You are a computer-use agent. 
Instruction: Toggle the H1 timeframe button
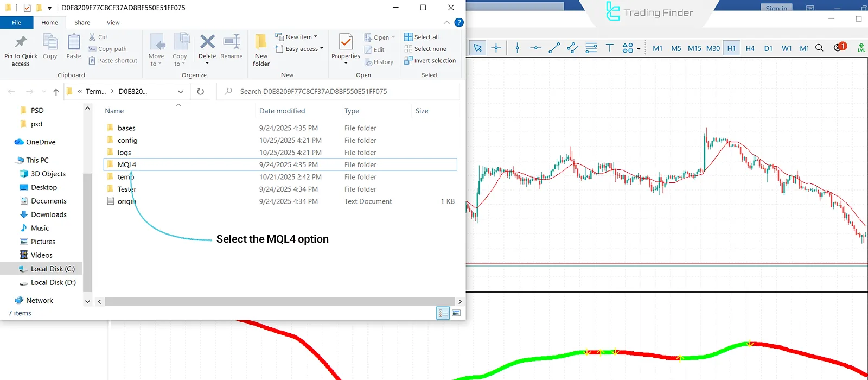[731, 48]
